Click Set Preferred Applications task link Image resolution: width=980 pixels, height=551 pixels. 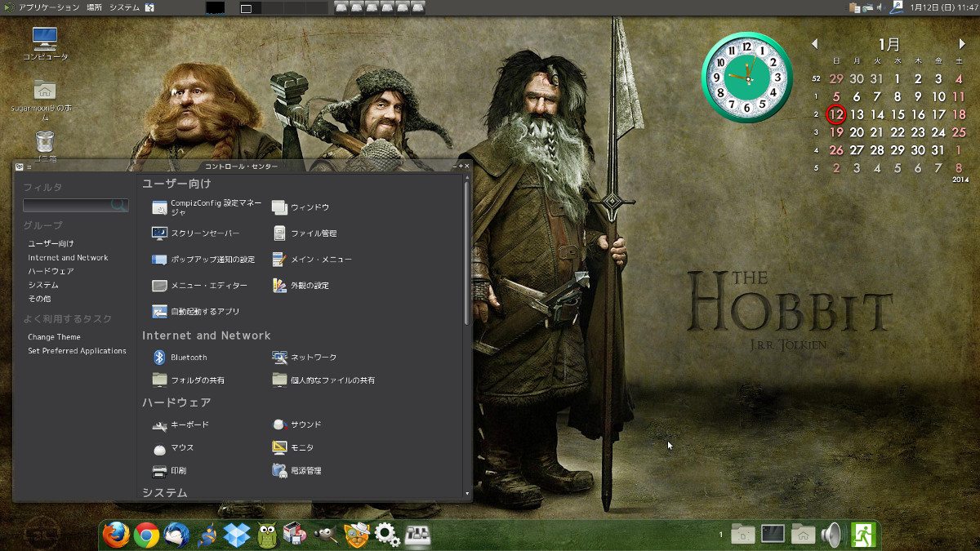77,351
